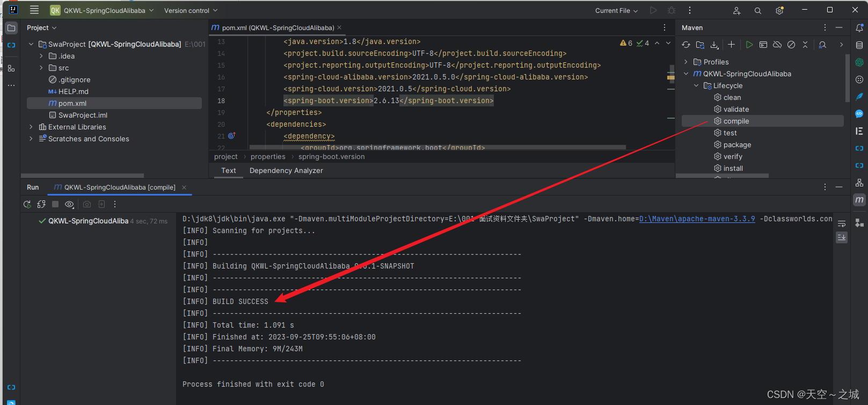Viewport: 868px width, 405px height.
Task: Open Code With Me user icon
Action: (x=736, y=10)
